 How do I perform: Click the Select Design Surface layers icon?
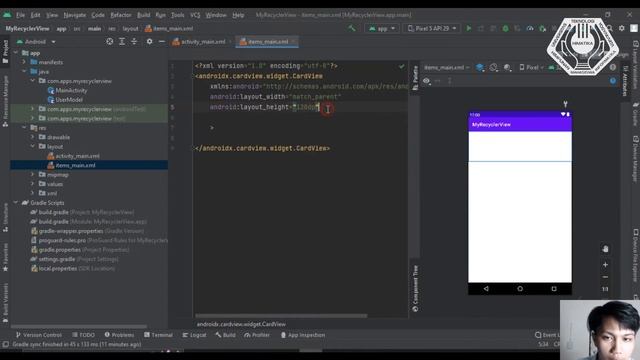480,67
